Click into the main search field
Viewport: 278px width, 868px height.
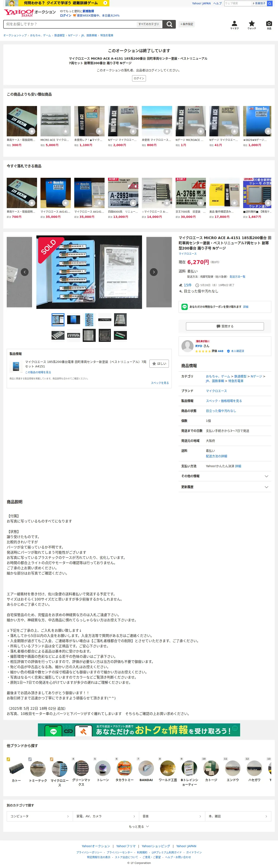(70, 24)
